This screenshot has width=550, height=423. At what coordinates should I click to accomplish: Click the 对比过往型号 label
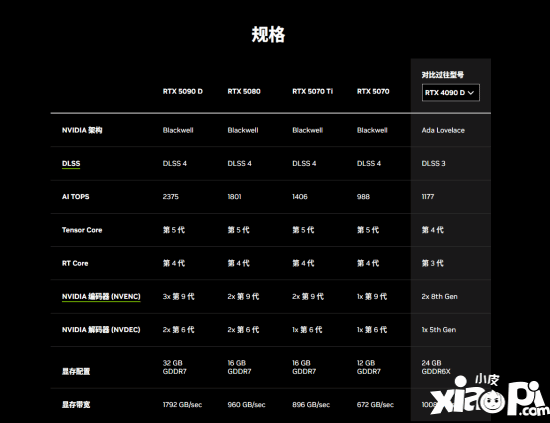(443, 75)
